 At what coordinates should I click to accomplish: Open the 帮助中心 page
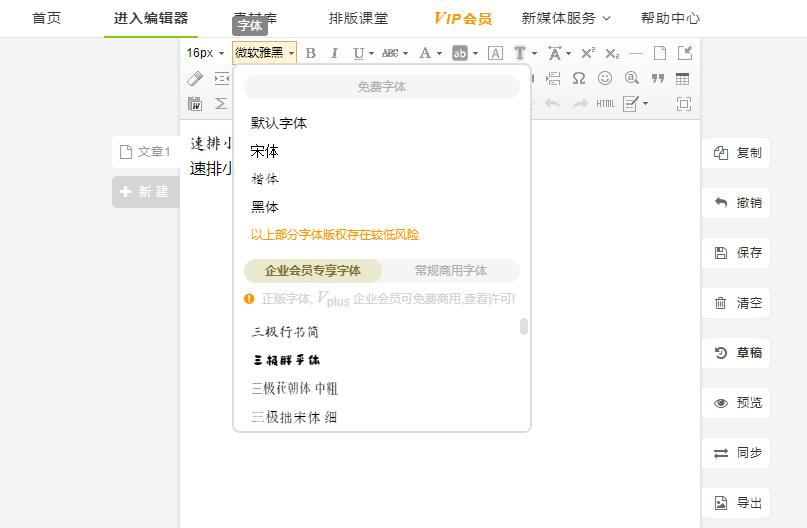tap(670, 19)
